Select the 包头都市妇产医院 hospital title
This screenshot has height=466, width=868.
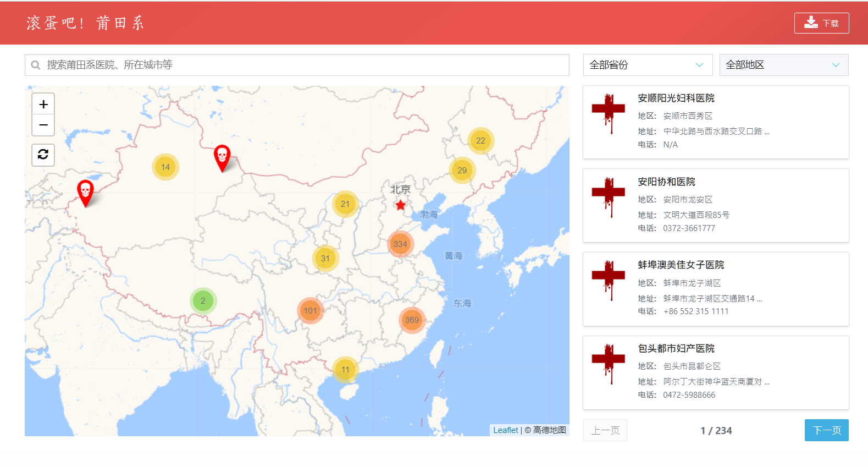(x=676, y=348)
